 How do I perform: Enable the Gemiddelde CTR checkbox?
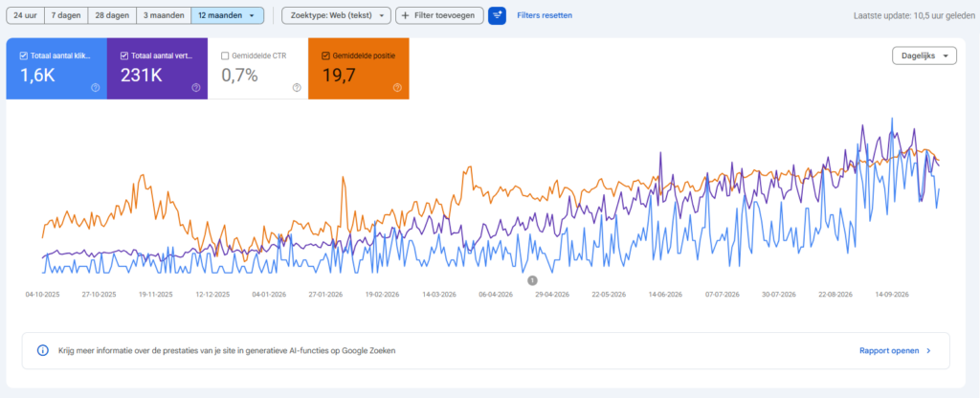[225, 55]
